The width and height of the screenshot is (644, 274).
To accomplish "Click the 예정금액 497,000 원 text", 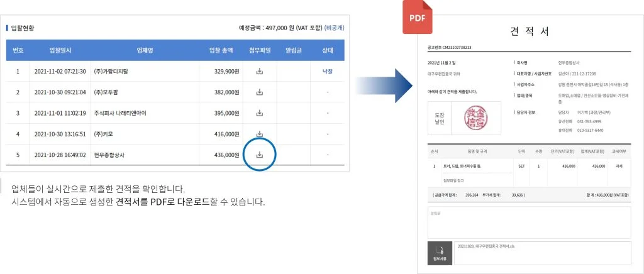I will tap(280, 28).
